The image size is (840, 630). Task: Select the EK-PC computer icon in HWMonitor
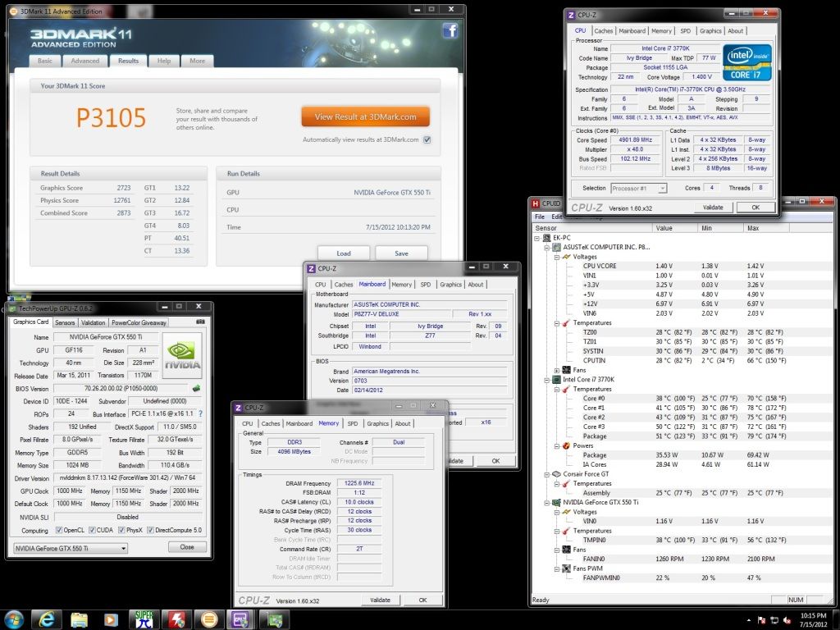(546, 238)
